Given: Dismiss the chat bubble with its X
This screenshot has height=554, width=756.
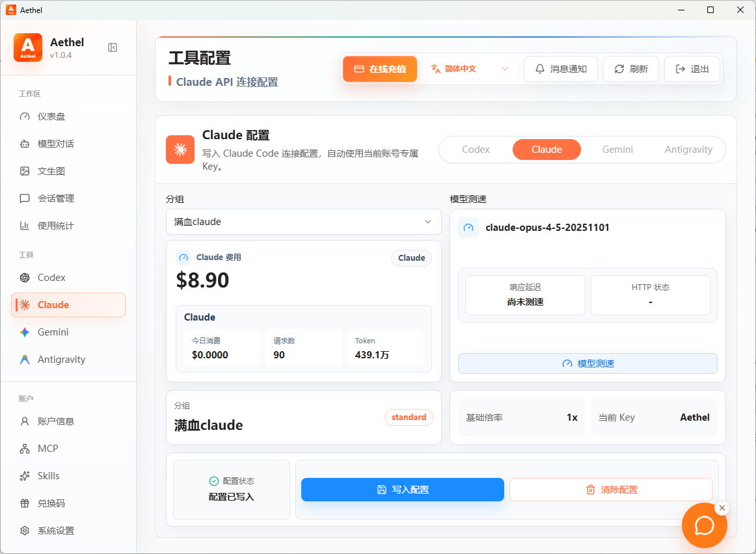Looking at the screenshot, I should point(722,508).
